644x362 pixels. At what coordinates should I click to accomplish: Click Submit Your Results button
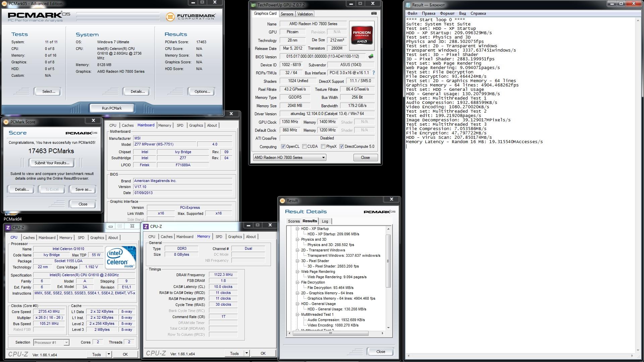(52, 163)
